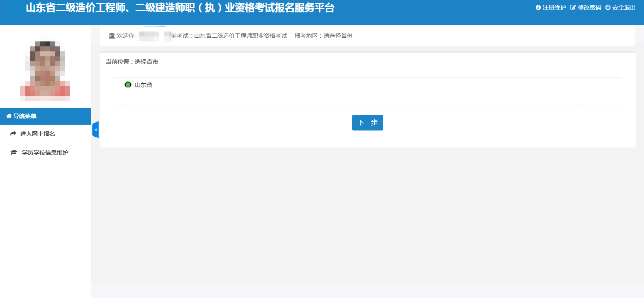The width and height of the screenshot is (644, 302).
Task: Open the 进入网上报名 menu item
Action: click(x=38, y=134)
